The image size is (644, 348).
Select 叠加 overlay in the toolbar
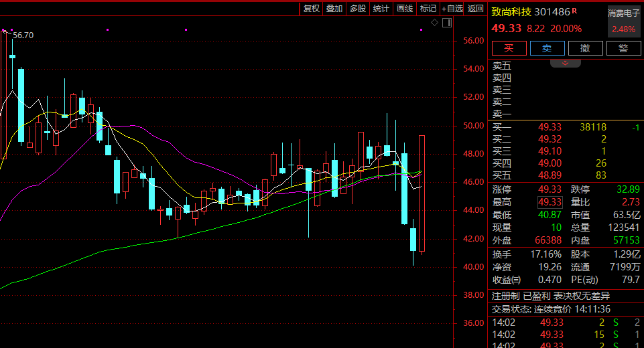[334, 9]
